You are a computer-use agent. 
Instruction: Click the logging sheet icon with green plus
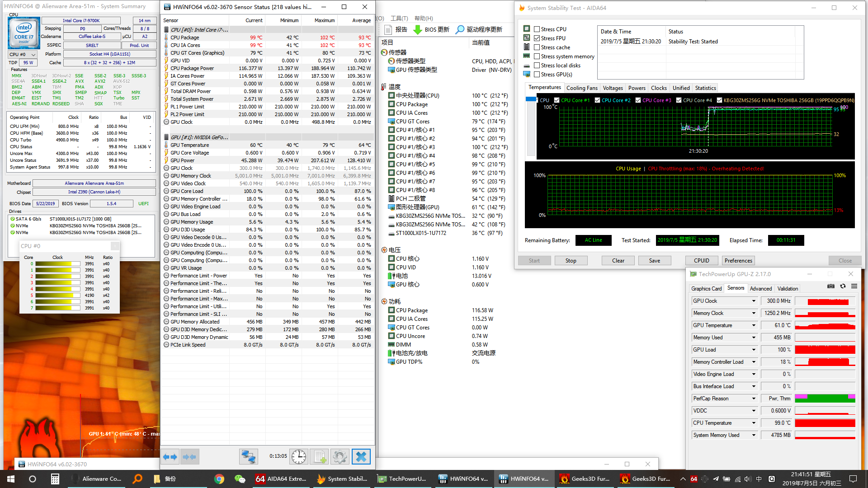click(x=320, y=456)
